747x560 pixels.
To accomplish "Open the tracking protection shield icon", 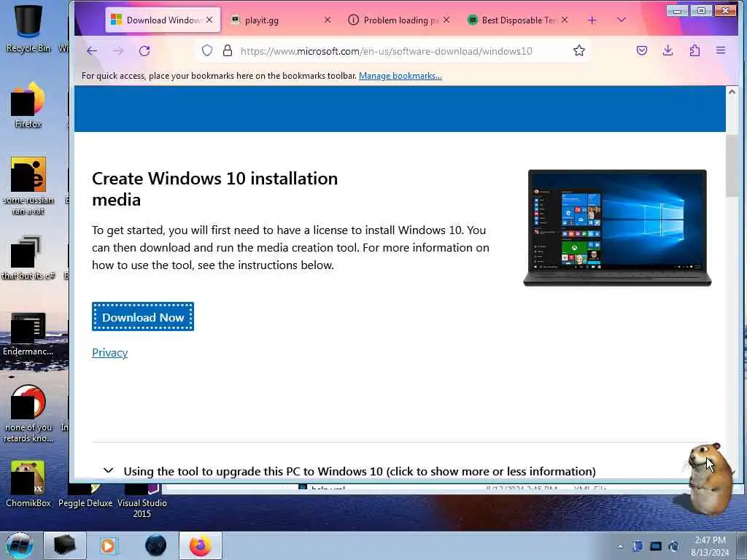I will click(206, 51).
